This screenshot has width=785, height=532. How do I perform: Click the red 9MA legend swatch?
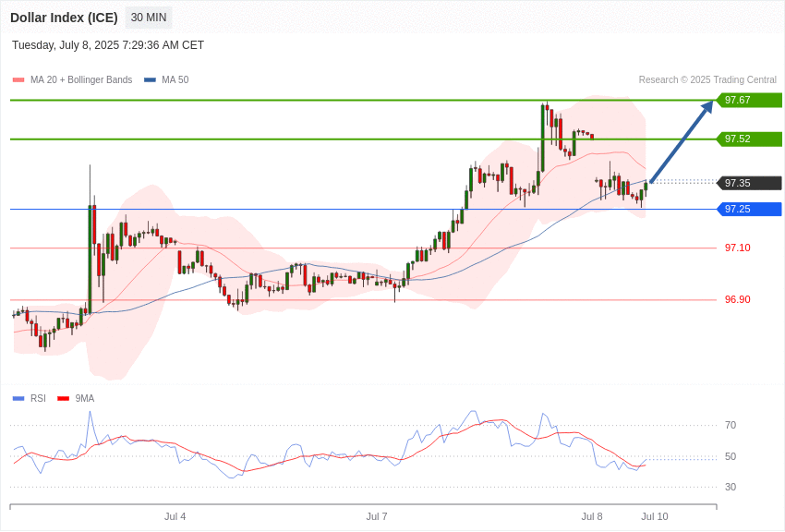pos(64,399)
